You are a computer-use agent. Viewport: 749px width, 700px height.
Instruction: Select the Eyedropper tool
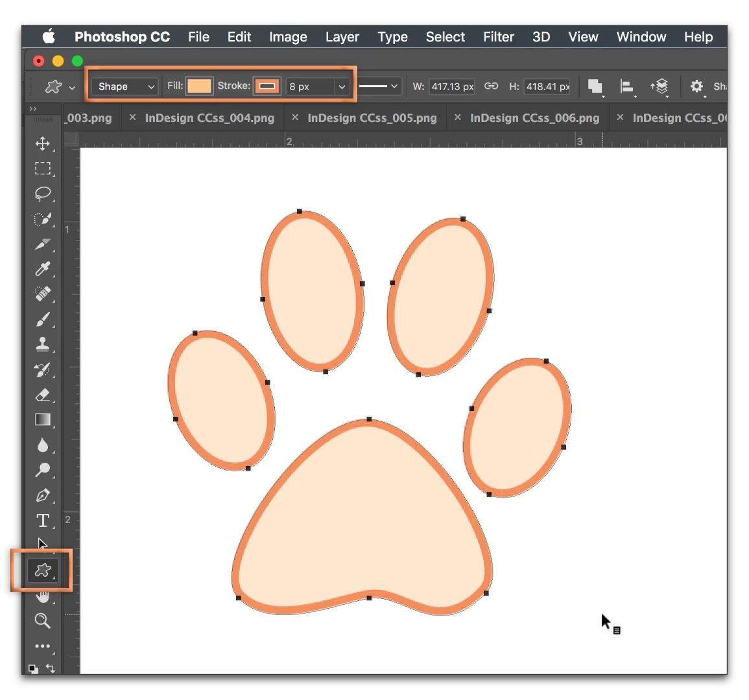43,269
